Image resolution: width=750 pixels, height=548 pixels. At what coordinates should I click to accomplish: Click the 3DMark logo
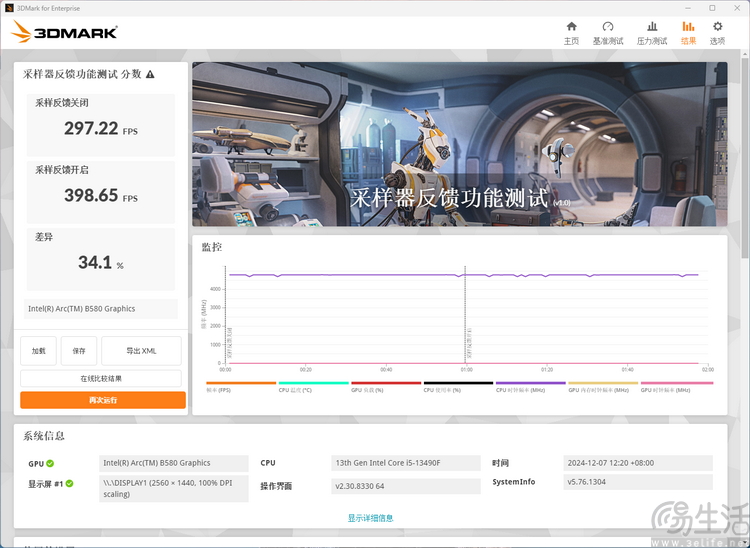pos(64,32)
